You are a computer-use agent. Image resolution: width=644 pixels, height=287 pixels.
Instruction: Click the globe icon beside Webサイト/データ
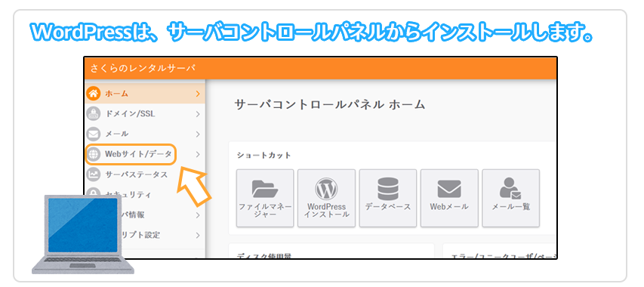94,154
